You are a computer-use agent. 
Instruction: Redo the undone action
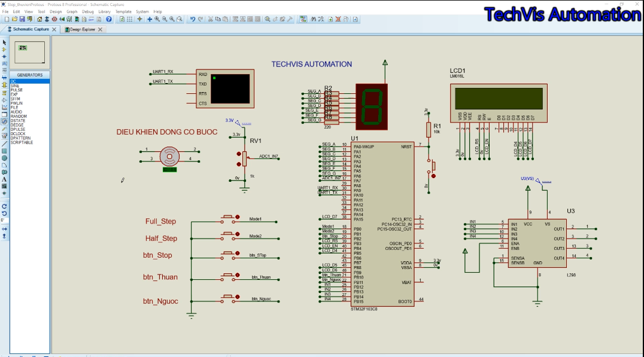pos(201,19)
